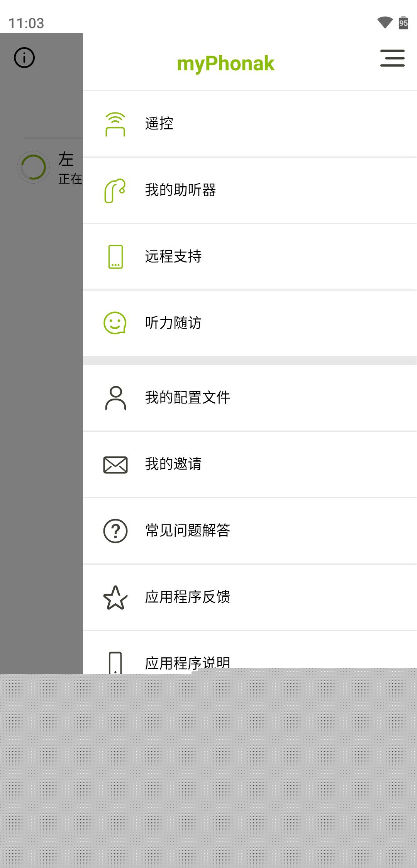Click the envelope icon beside 我的邀请
This screenshot has width=417, height=868.
(x=115, y=464)
